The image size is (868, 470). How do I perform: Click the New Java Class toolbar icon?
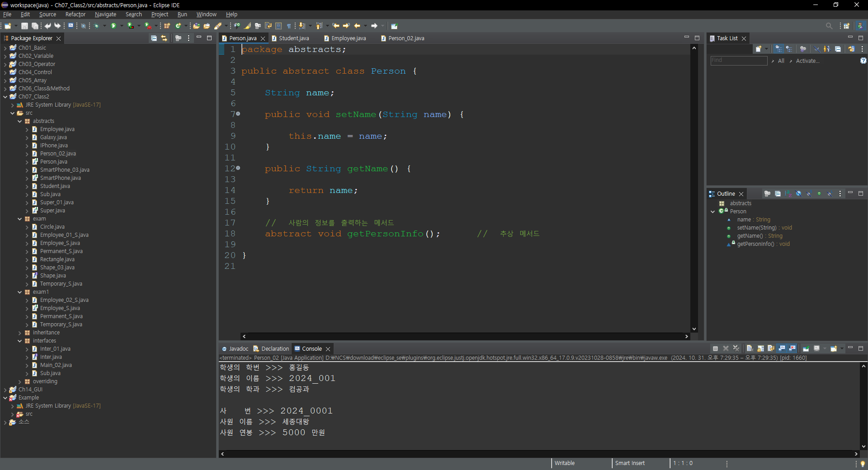(178, 26)
